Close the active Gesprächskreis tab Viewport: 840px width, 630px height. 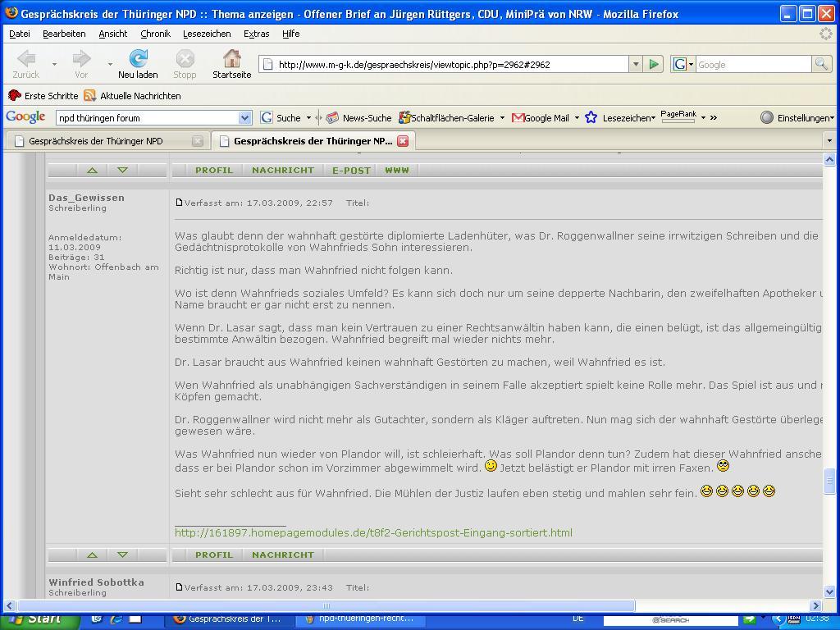pos(403,141)
